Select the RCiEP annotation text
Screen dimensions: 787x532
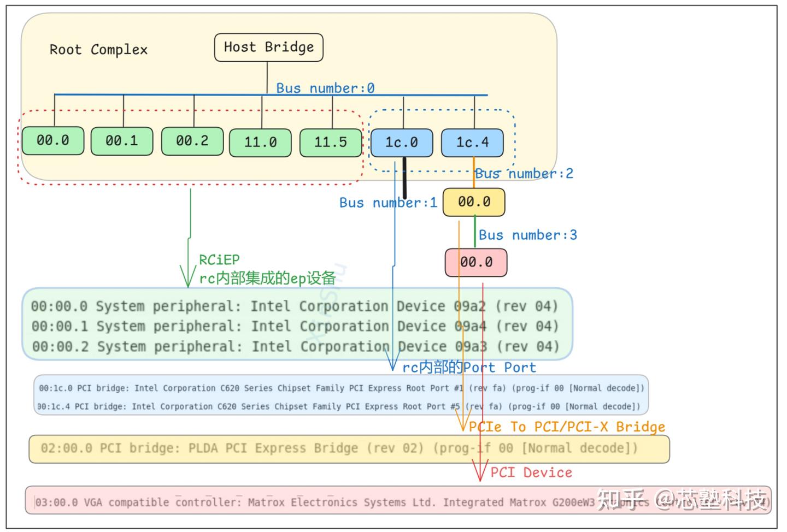pos(219,258)
